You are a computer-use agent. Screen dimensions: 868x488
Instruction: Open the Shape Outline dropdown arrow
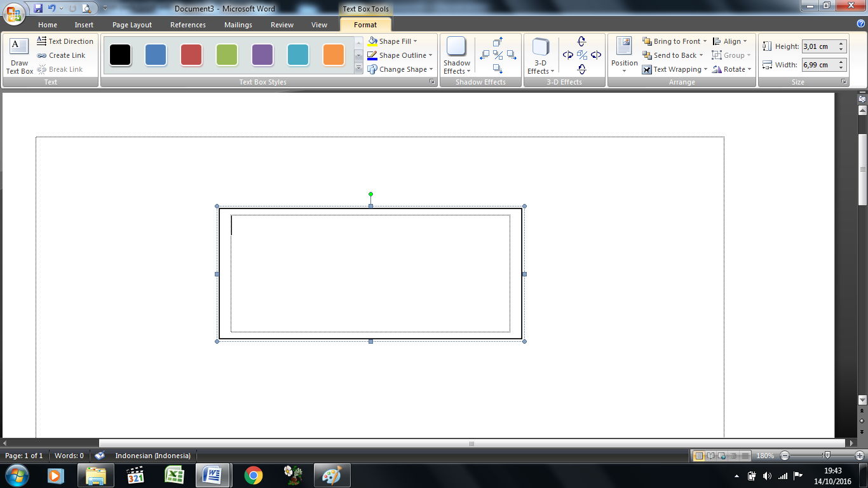point(430,55)
